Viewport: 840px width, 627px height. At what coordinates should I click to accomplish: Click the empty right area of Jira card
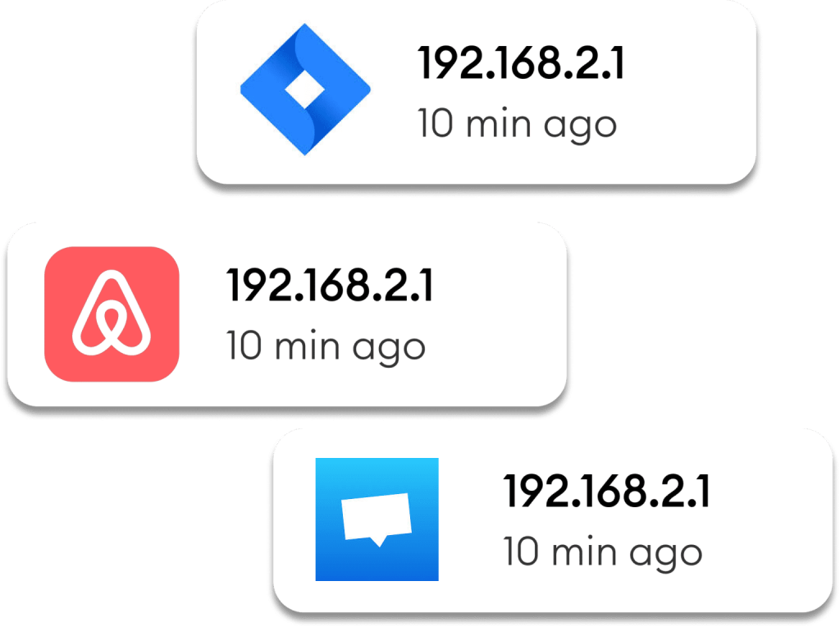691,92
